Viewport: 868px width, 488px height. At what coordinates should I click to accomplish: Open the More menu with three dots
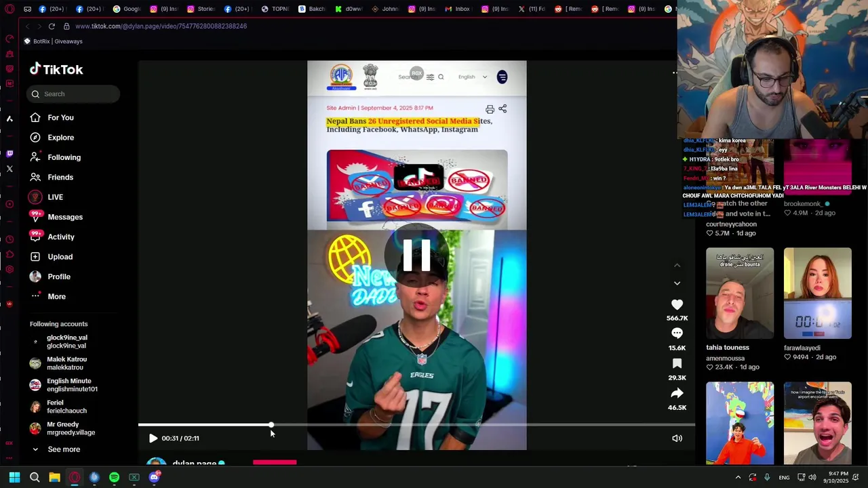[x=47, y=296]
